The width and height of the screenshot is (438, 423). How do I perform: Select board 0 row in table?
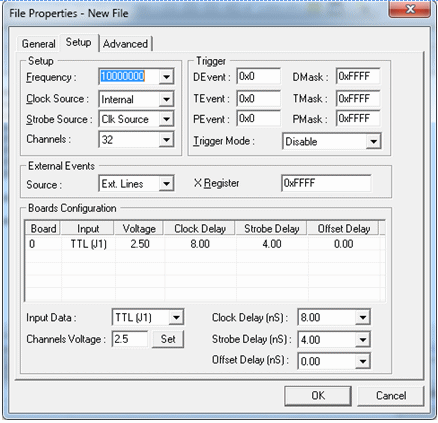(x=205, y=244)
